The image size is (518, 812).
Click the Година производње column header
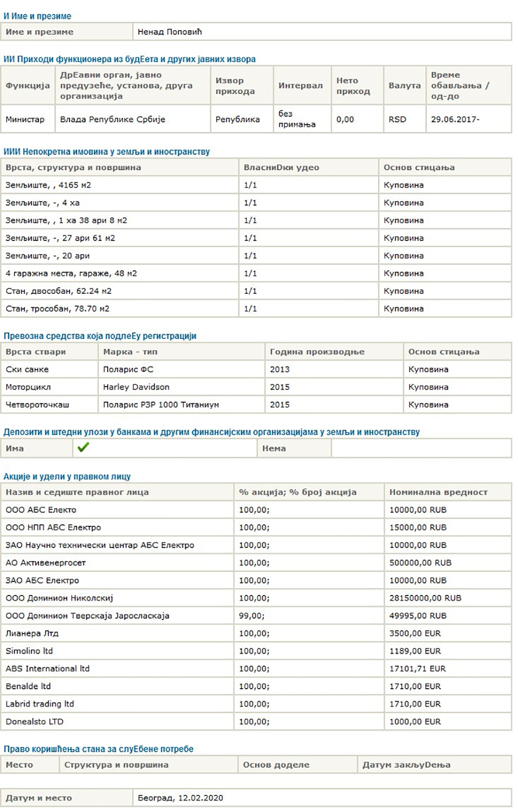tap(334, 352)
